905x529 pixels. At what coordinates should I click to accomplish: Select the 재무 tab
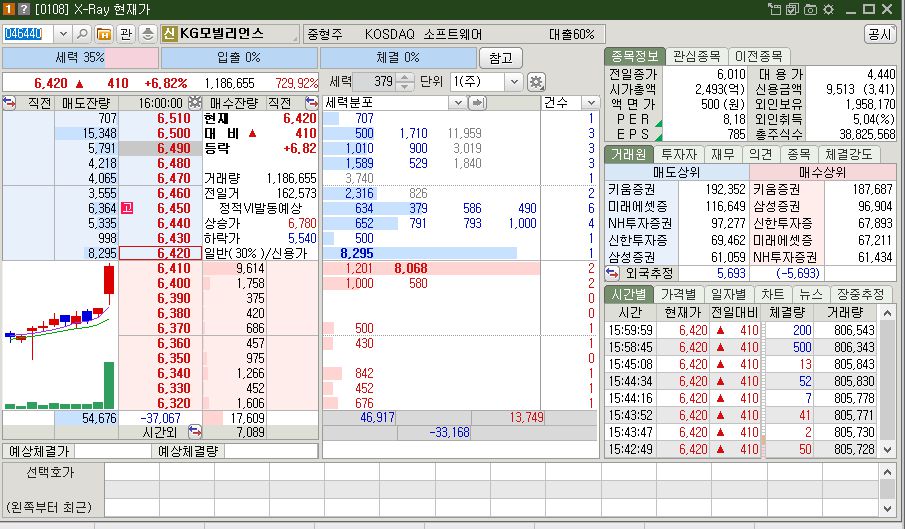pos(723,154)
